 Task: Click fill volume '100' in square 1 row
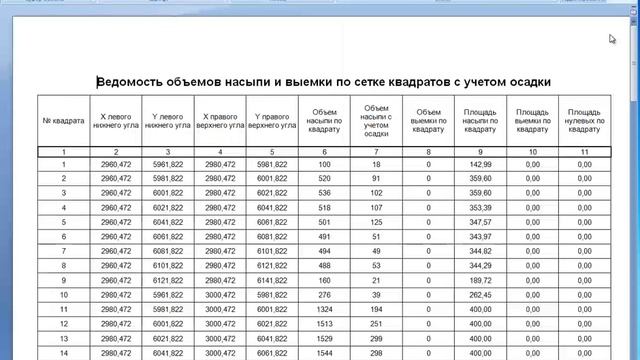pos(324,164)
